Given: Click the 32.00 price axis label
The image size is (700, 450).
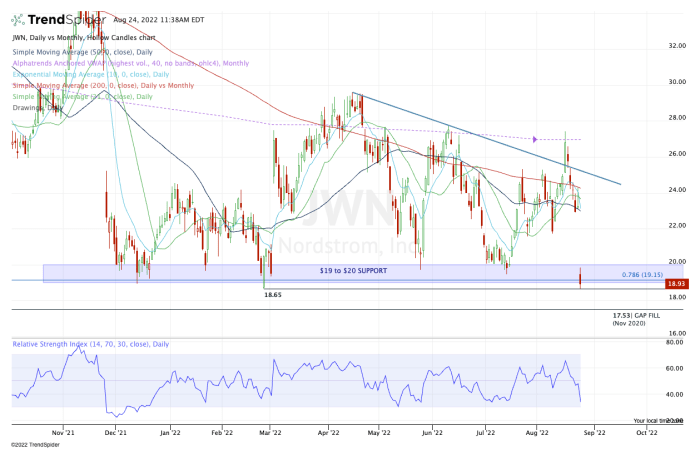Looking at the screenshot, I should point(677,46).
